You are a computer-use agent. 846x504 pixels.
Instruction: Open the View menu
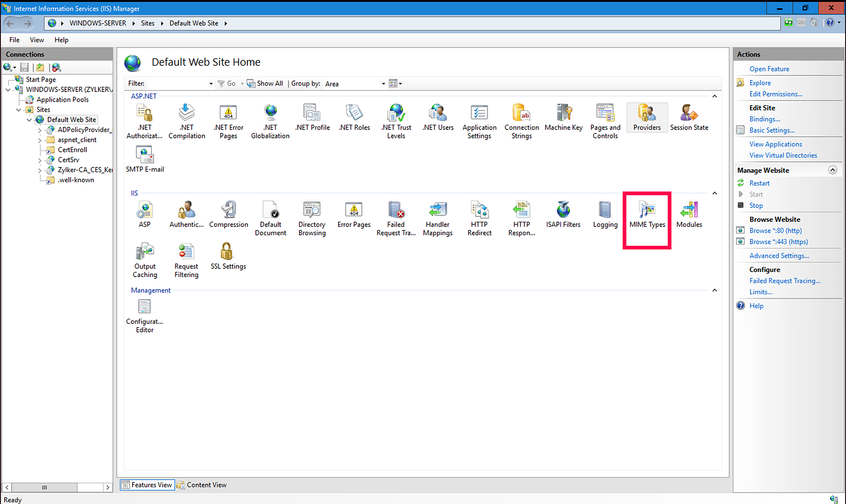coord(37,40)
